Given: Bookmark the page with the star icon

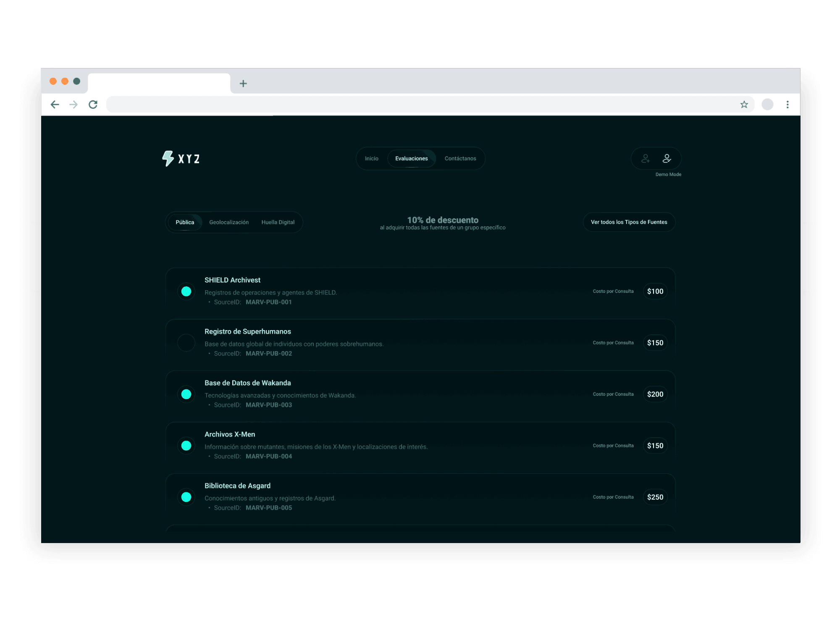Looking at the screenshot, I should [x=744, y=105].
